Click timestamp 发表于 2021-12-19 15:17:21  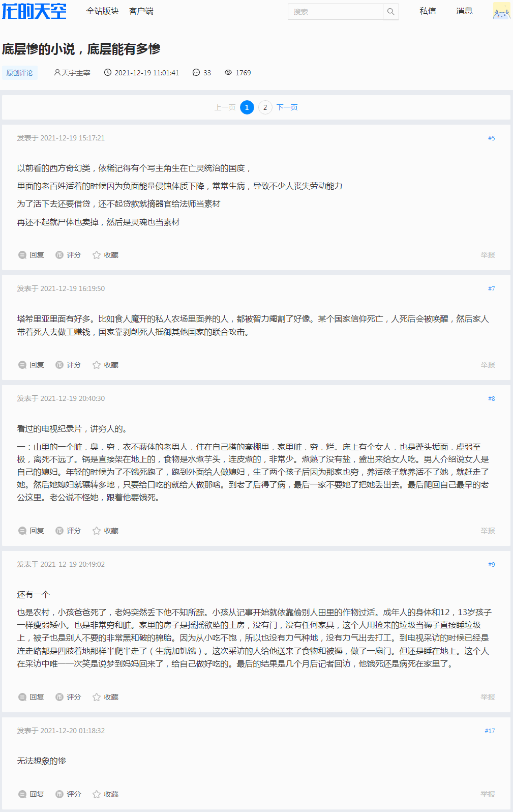click(61, 138)
